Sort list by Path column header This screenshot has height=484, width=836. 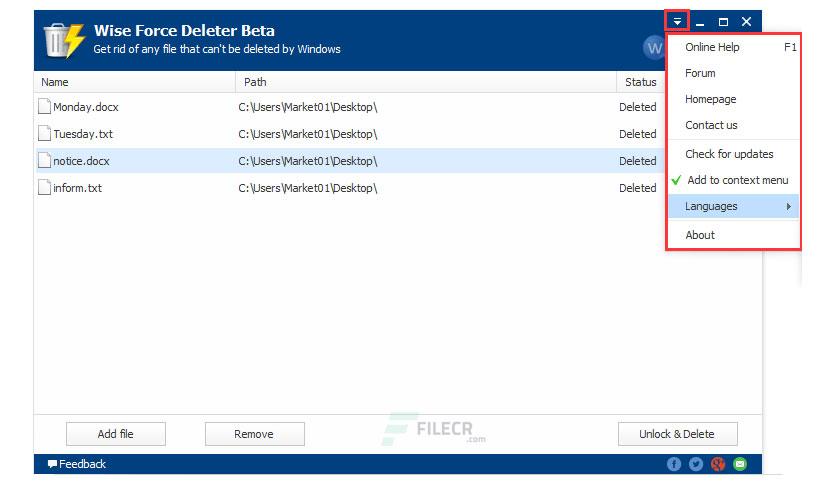pos(425,82)
